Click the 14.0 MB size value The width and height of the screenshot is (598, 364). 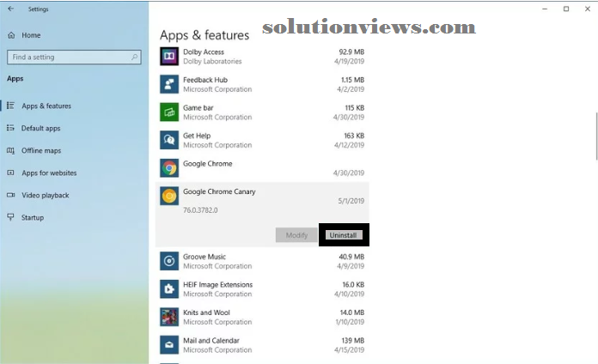(352, 312)
